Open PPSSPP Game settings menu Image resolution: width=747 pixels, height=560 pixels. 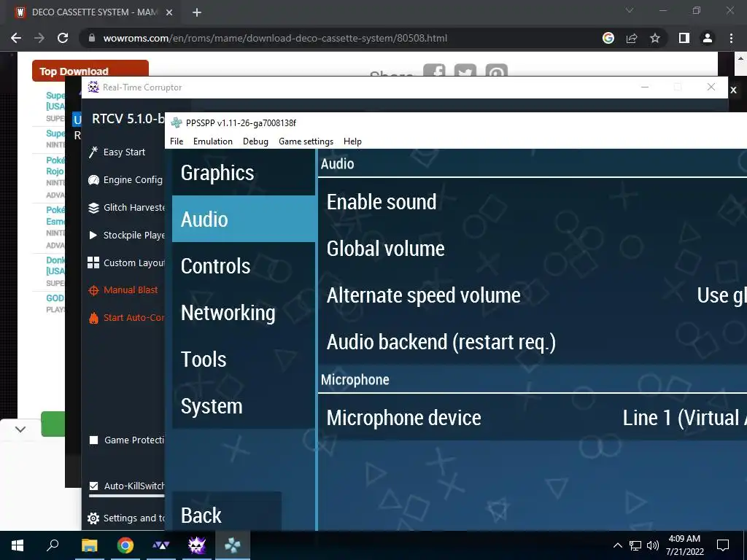click(306, 141)
